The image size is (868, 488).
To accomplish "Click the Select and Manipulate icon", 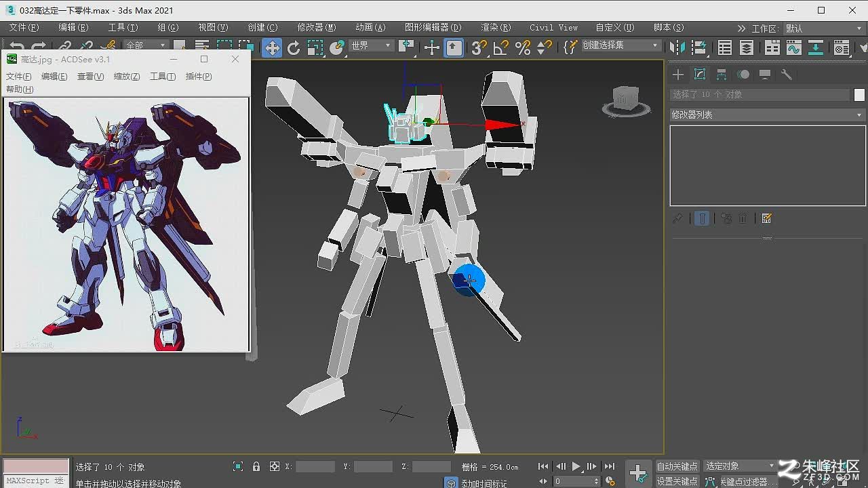I will (431, 47).
